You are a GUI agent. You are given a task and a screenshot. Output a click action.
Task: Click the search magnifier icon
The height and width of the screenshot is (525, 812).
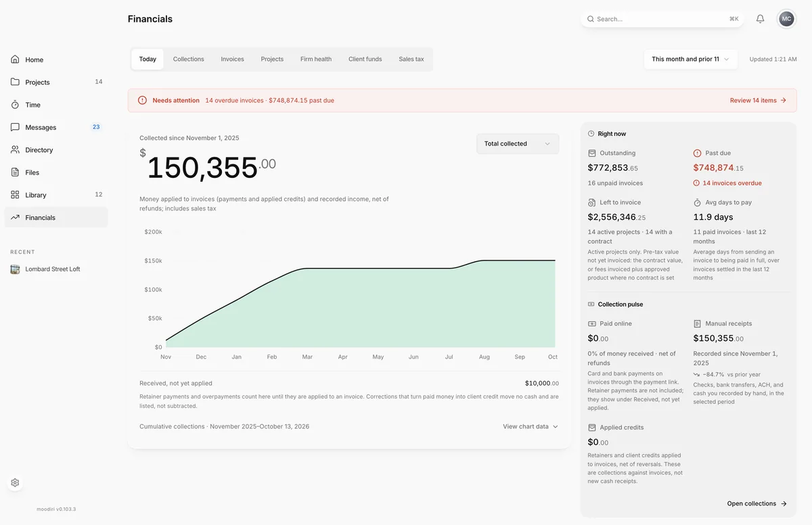[591, 19]
